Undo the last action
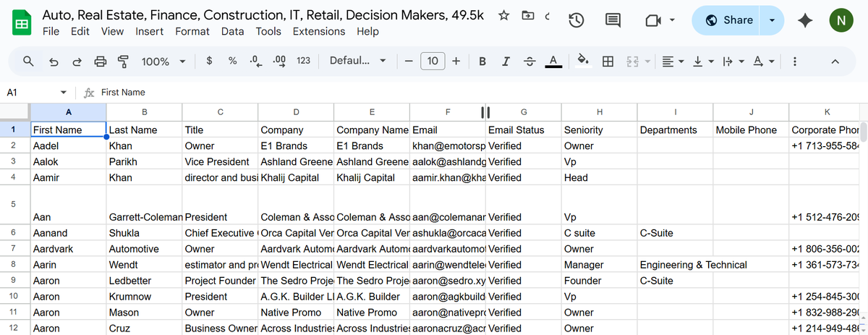Screen dimensions: 868x335 (x=53, y=62)
